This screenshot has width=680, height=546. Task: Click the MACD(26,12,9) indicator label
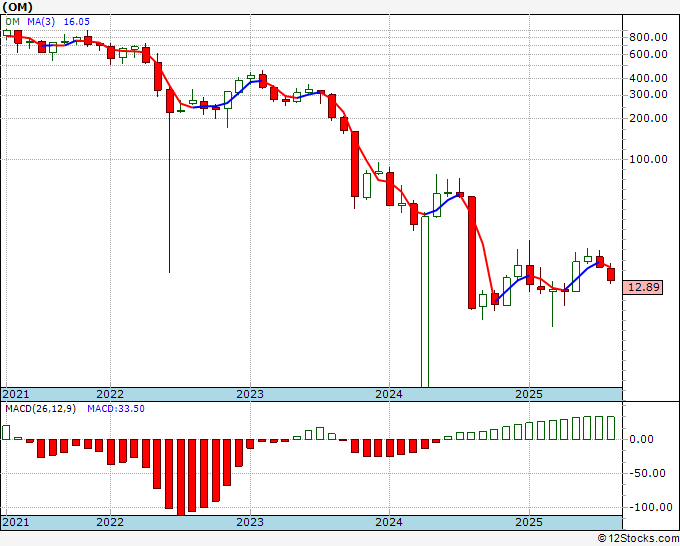[x=40, y=409]
